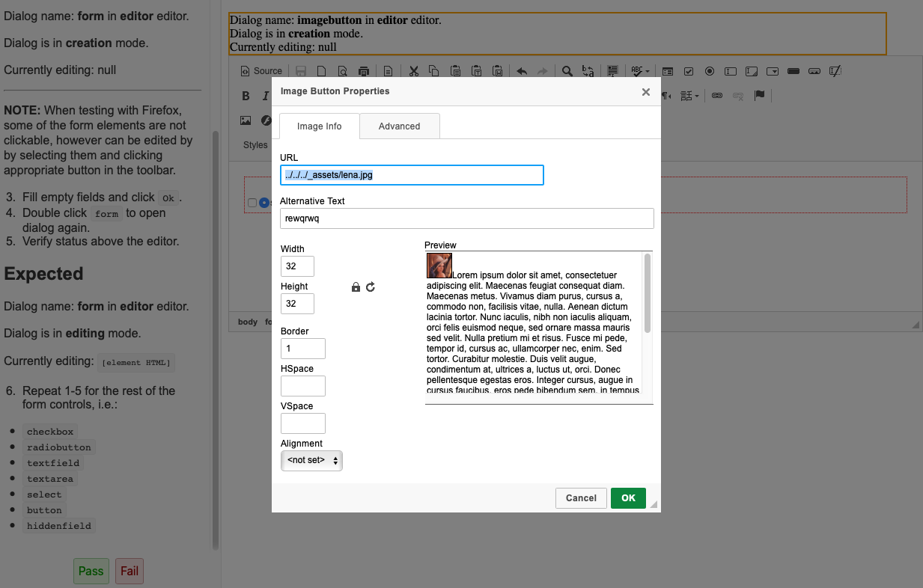The height and width of the screenshot is (588, 923).
Task: Open the Templates icon in the toolbar
Action: (x=388, y=71)
